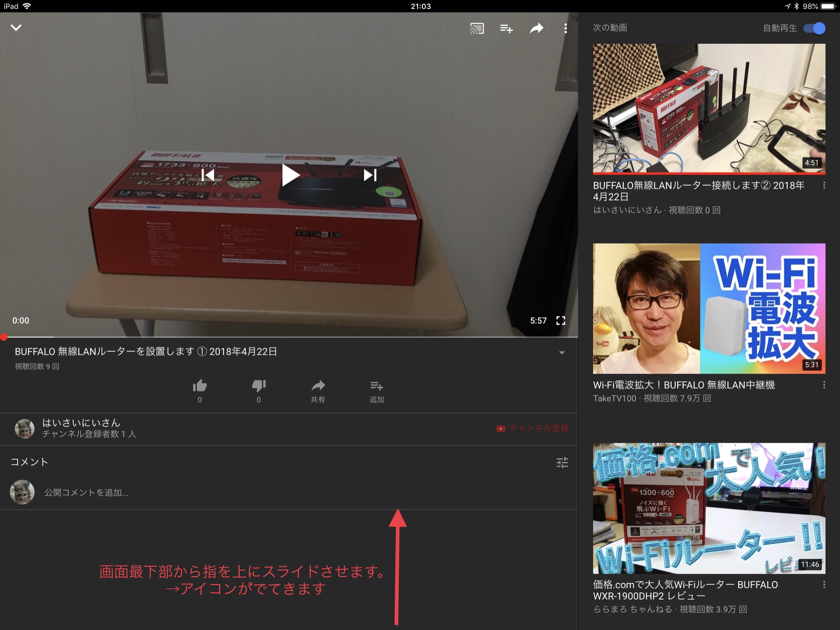The width and height of the screenshot is (840, 630).
Task: Open title 価格.comで大人気Wi-Fiルーター BUFFALO
Action: 685,590
